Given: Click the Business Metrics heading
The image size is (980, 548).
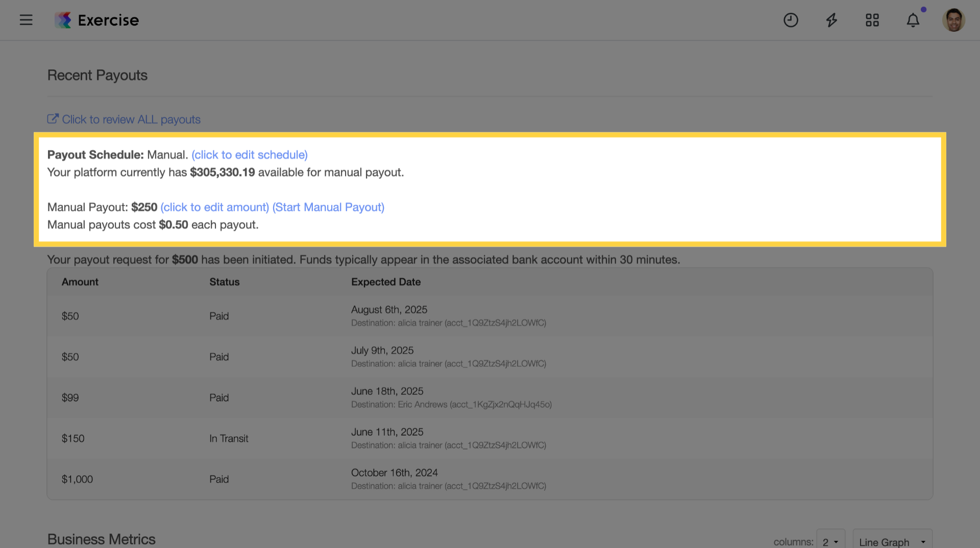Looking at the screenshot, I should coord(102,539).
